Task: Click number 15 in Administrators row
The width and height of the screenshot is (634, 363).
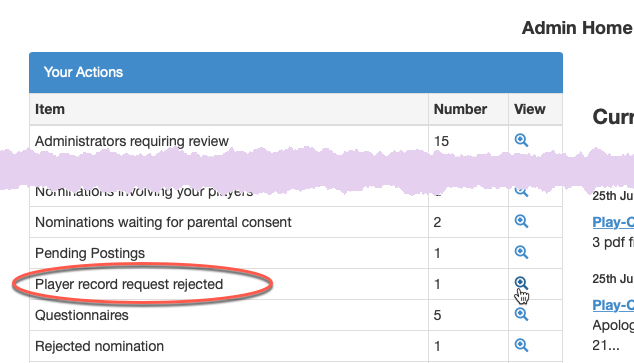Action: (x=442, y=141)
